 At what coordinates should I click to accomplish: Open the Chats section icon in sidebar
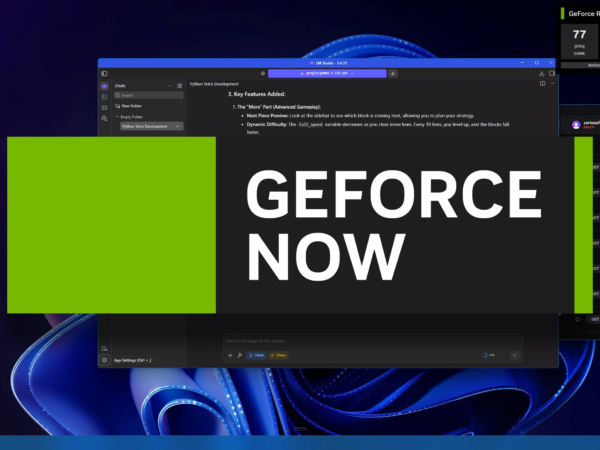tap(104, 86)
